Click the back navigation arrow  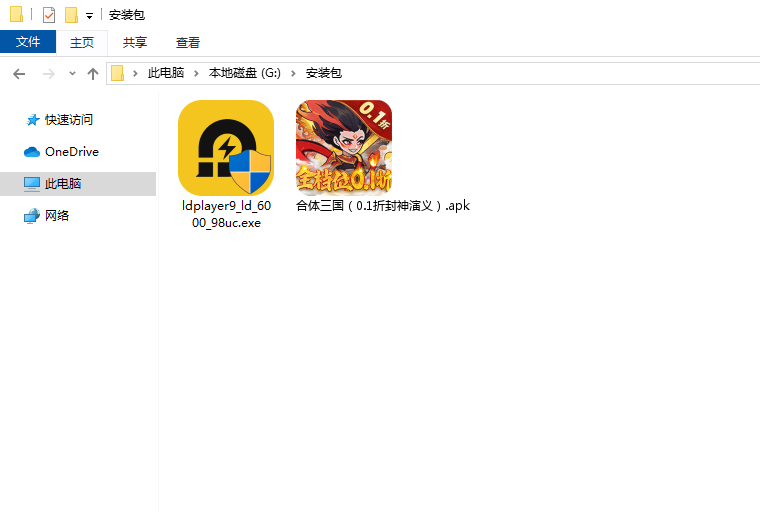(x=19, y=73)
